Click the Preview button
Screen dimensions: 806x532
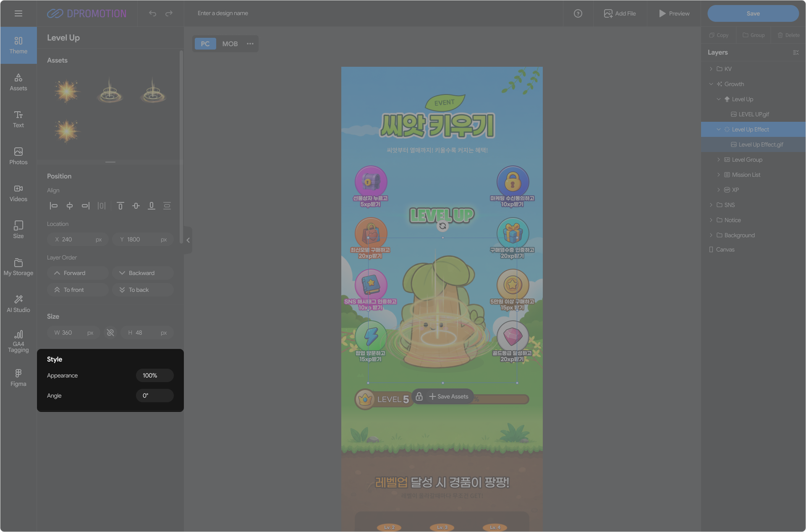(x=674, y=13)
